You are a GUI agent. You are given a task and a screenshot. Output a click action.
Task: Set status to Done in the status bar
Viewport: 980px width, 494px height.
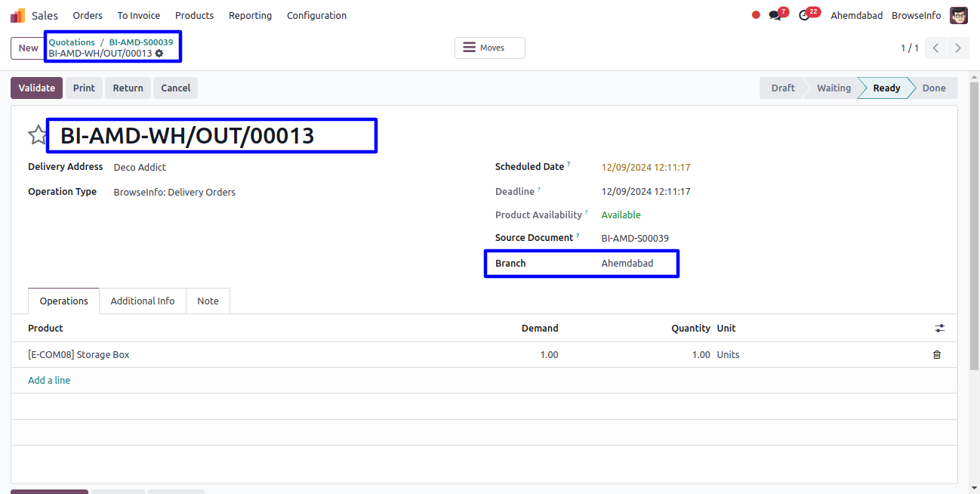tap(933, 88)
